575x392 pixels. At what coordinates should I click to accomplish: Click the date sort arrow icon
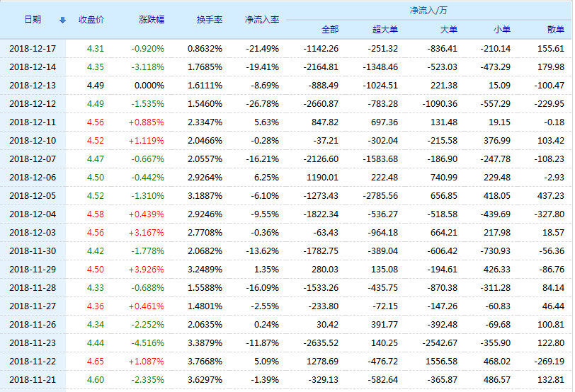[x=63, y=20]
